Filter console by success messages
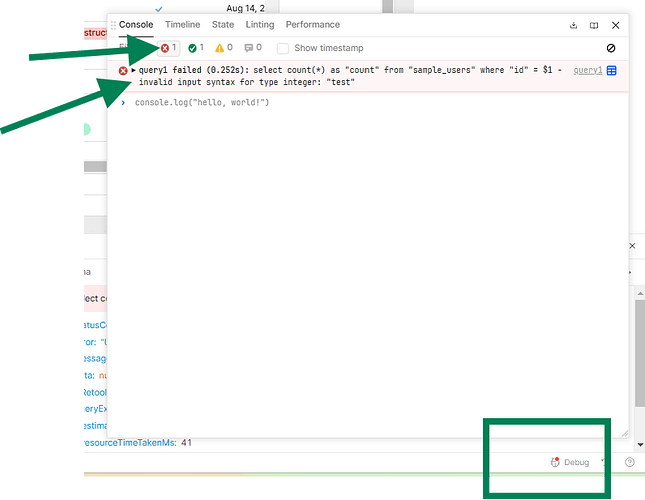645x500 pixels. (196, 48)
